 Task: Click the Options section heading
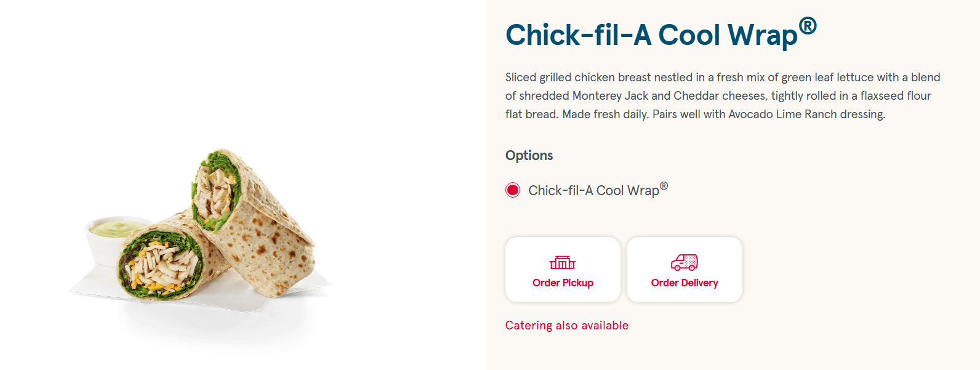529,156
